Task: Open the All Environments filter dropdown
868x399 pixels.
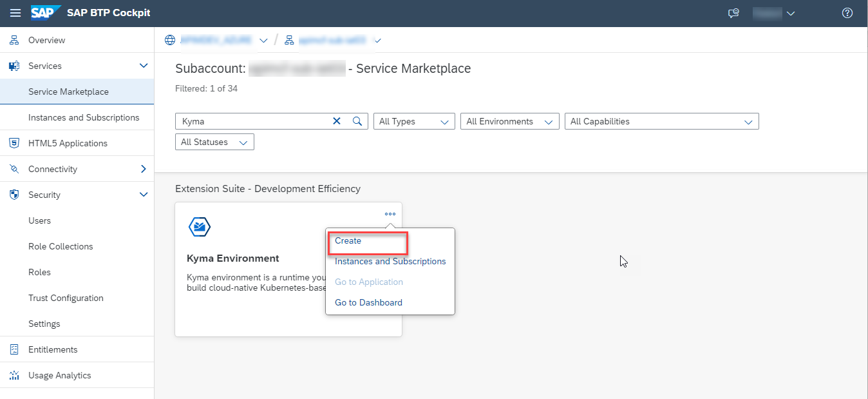Action: [509, 121]
